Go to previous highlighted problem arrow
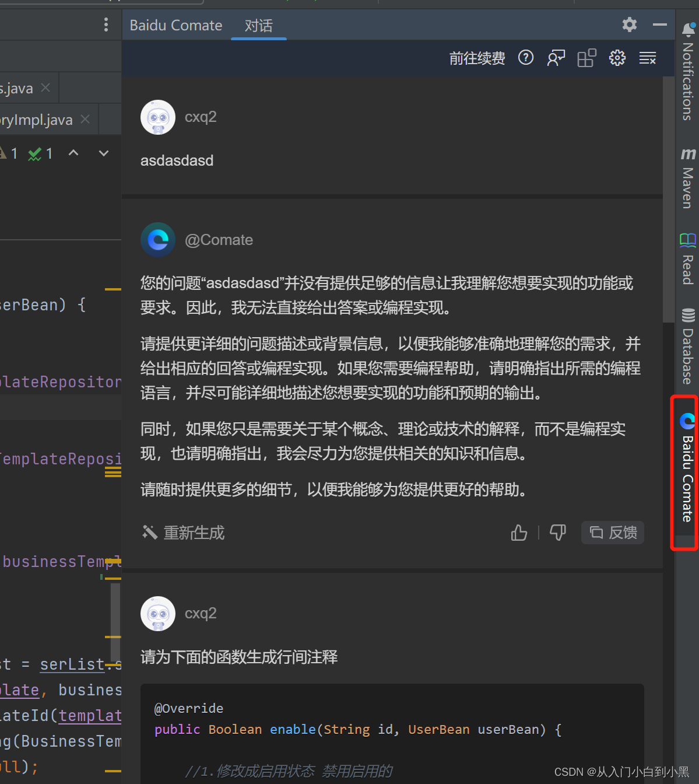The height and width of the screenshot is (784, 699). 73,153
